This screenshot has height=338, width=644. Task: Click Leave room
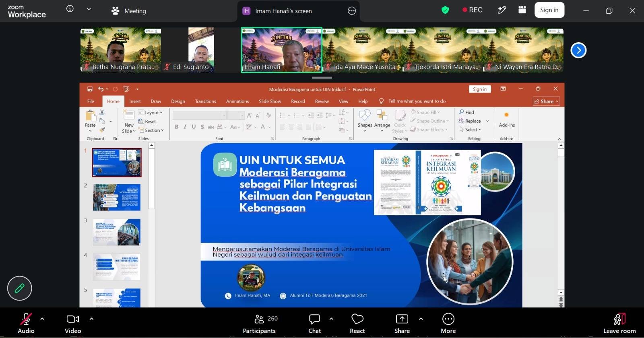pyautogui.click(x=619, y=324)
